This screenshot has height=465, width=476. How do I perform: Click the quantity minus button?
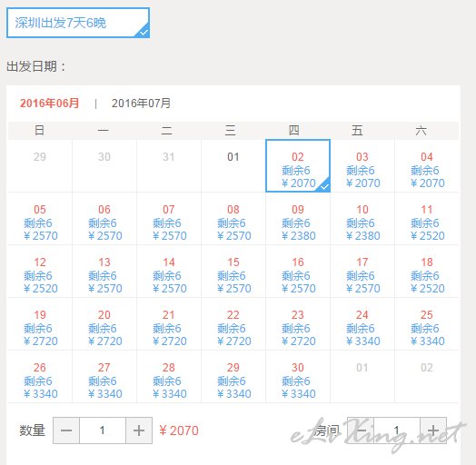click(x=66, y=430)
